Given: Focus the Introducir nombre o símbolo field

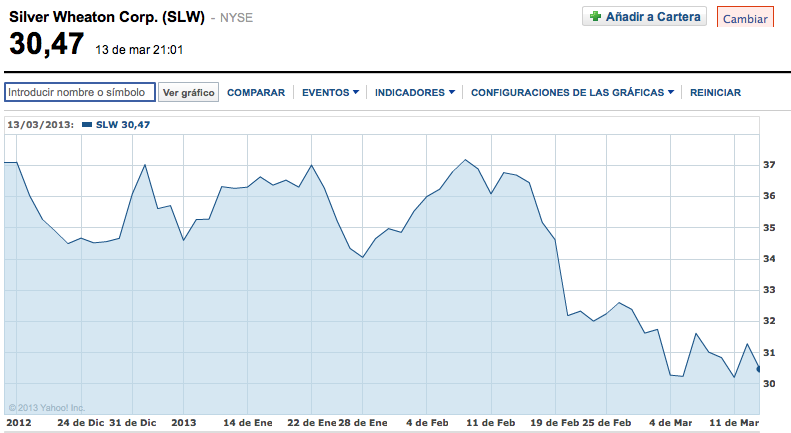Looking at the screenshot, I should tap(80, 92).
